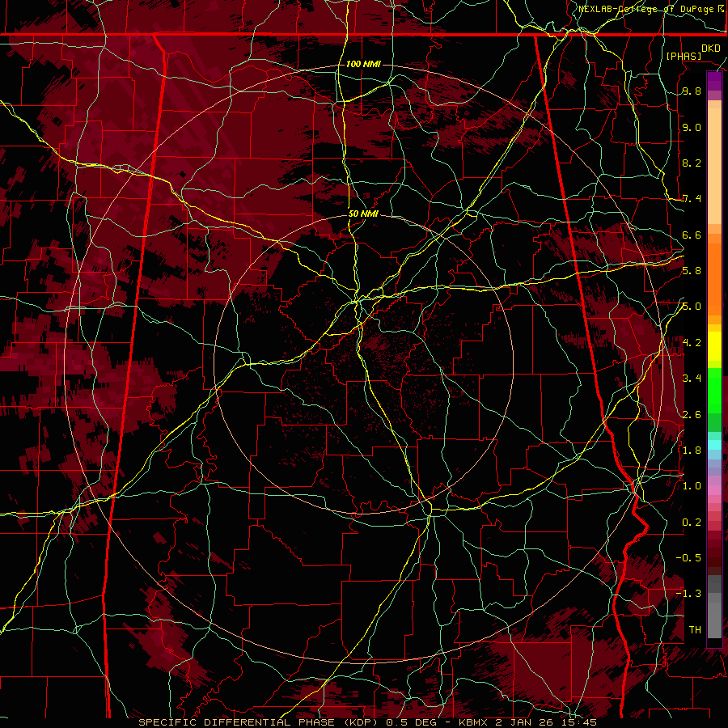Click the [PHAS] units label

click(x=684, y=56)
